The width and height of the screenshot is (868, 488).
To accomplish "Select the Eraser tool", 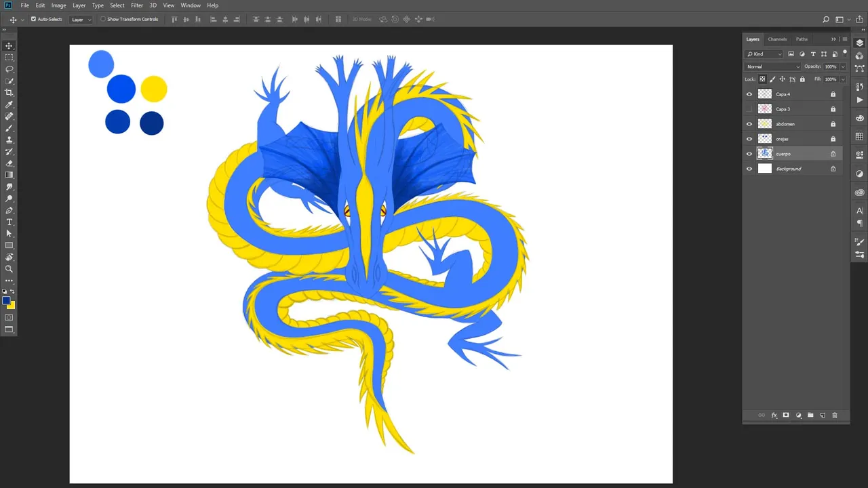I will click(9, 163).
